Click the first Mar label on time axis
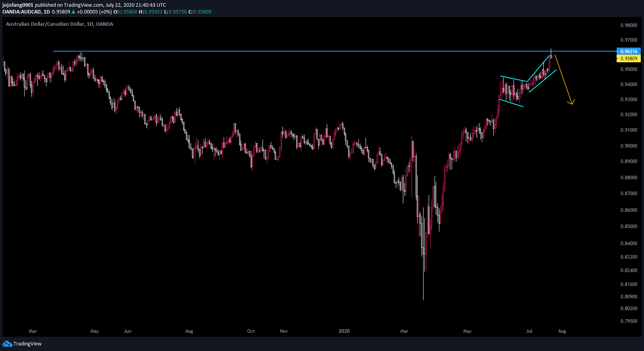 point(33,331)
